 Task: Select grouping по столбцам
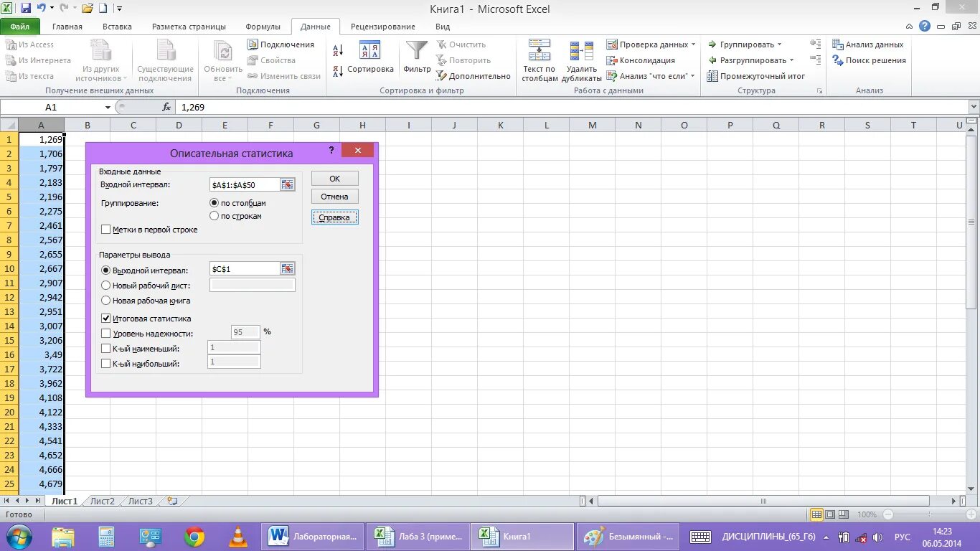(214, 203)
